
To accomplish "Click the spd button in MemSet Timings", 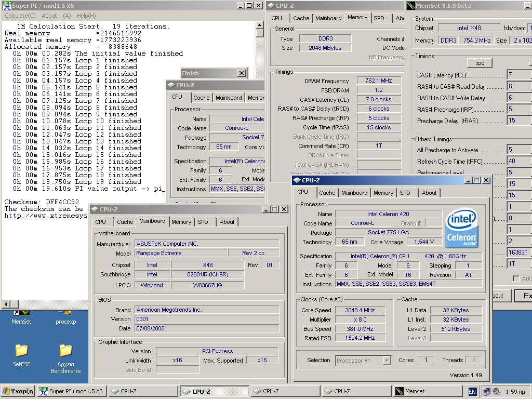I will [480, 63].
